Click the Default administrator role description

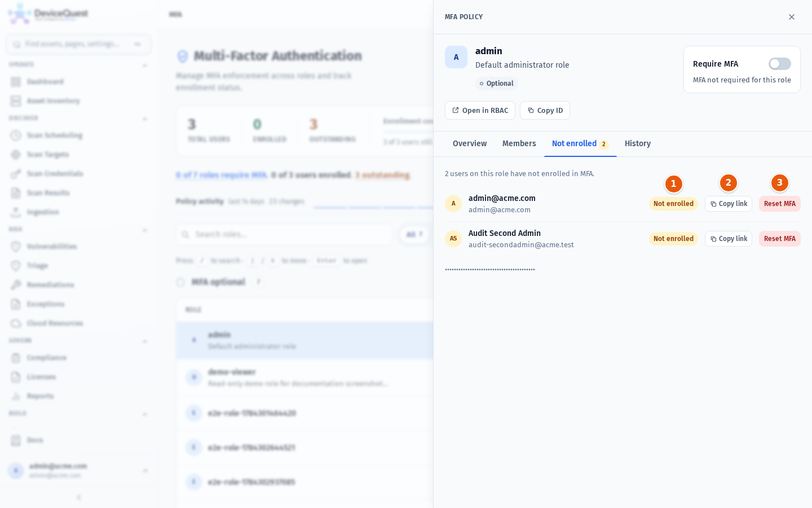point(522,65)
